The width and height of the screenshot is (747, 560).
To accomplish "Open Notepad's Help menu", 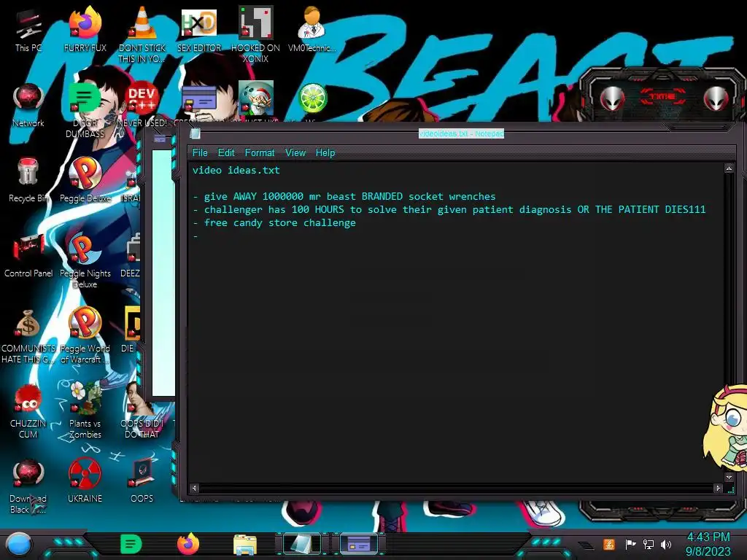I will coord(325,153).
